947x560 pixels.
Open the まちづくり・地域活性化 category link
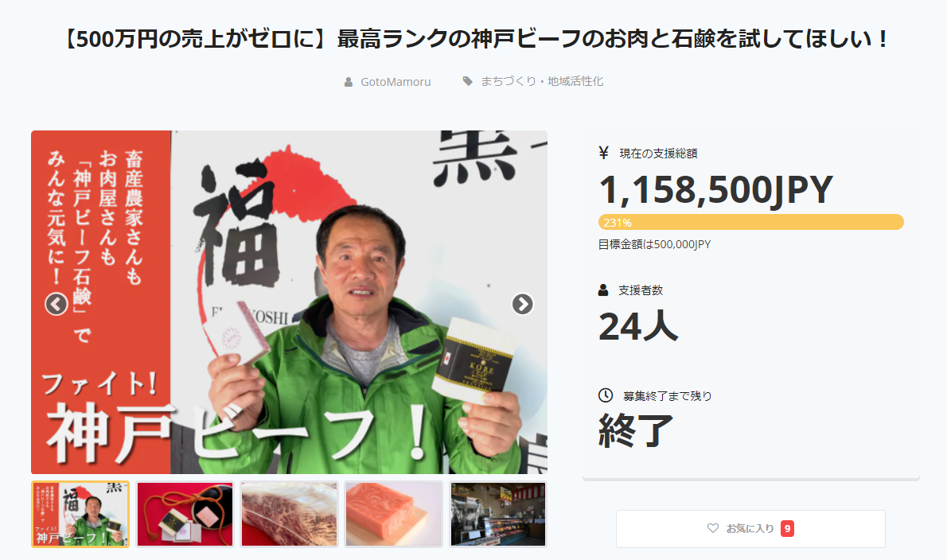[542, 81]
